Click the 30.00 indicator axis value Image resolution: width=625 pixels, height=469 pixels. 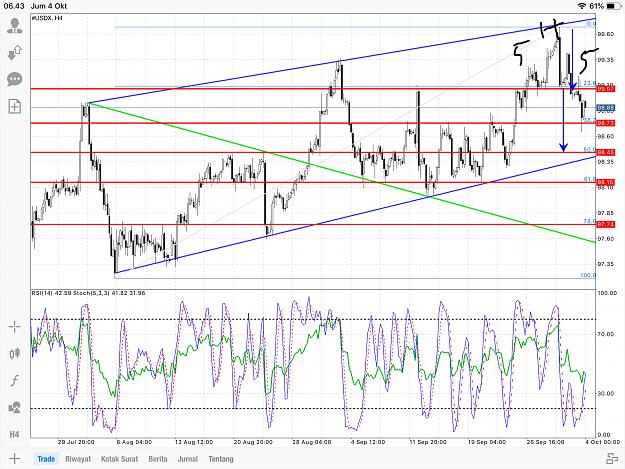(x=605, y=393)
